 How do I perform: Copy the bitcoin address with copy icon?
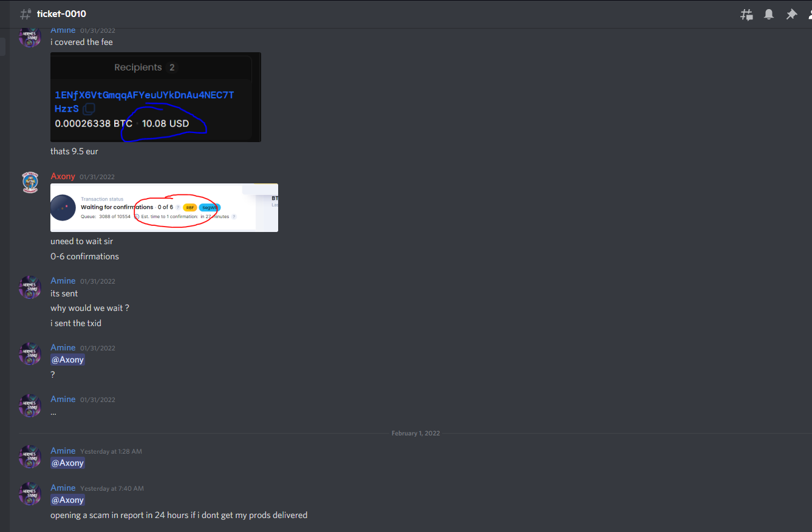coord(89,109)
